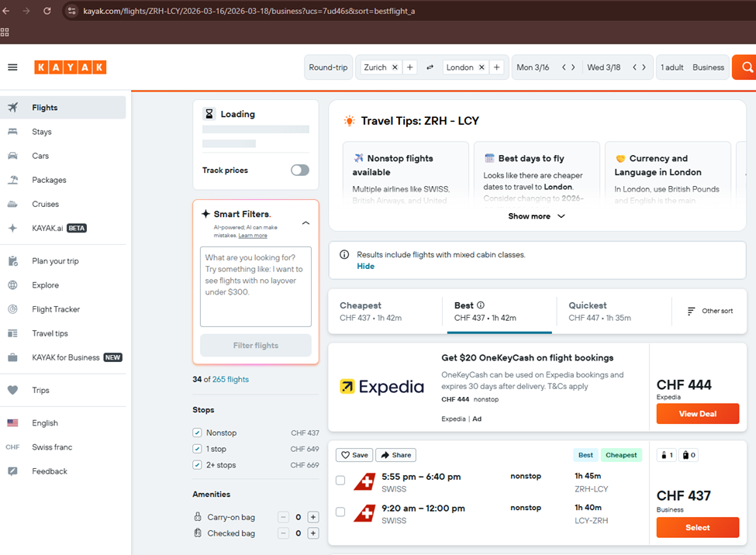Viewport: 756px width, 555px height.
Task: Decrease Carry-on bag count
Action: [x=284, y=517]
